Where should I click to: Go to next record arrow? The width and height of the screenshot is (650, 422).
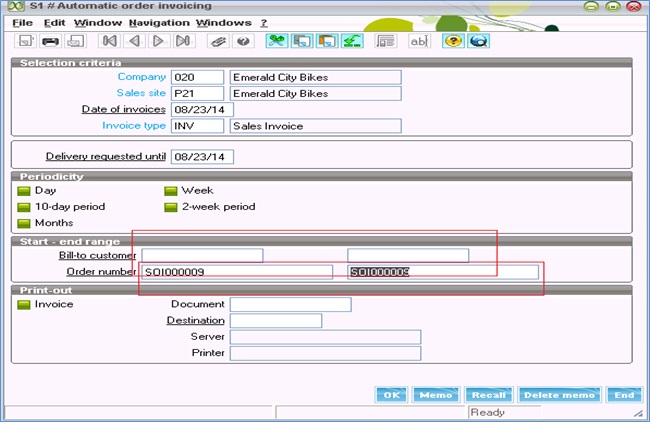159,41
